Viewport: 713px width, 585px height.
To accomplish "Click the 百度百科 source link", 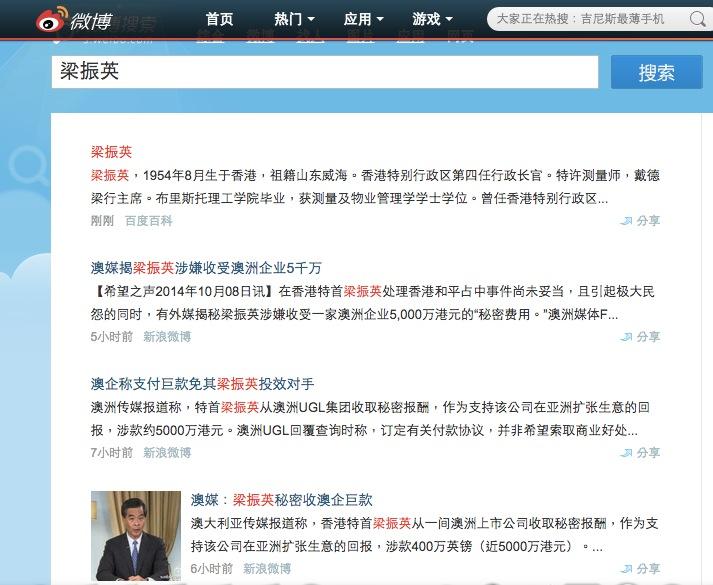I will click(x=149, y=221).
